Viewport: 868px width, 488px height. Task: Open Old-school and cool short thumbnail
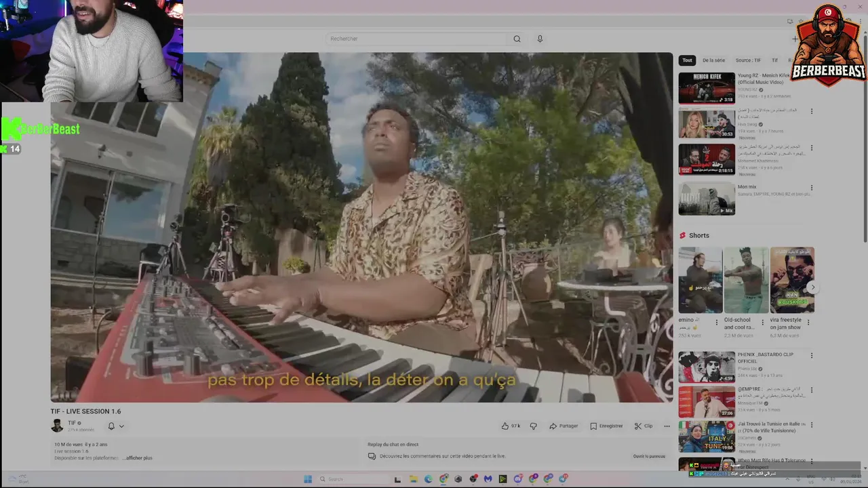(745, 280)
